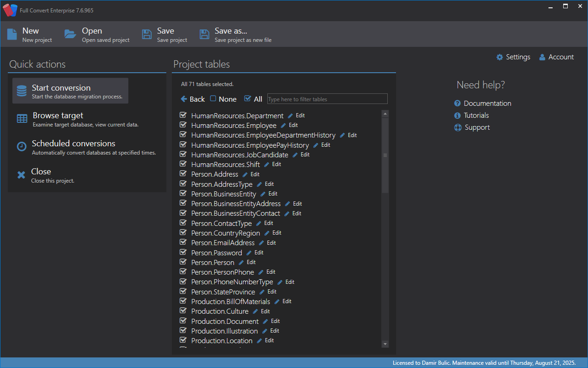Click the Save as disk icon
Screen dimensions: 588x368
[x=204, y=34]
